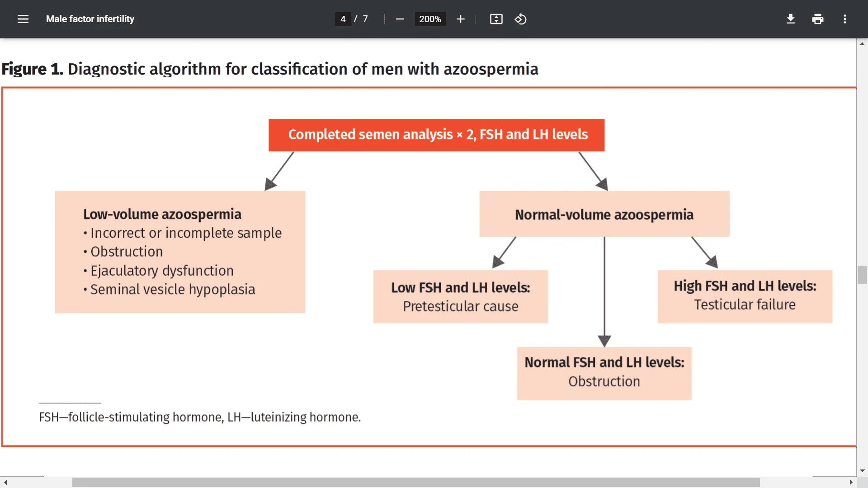Click the previous page navigation arrow

5,481
